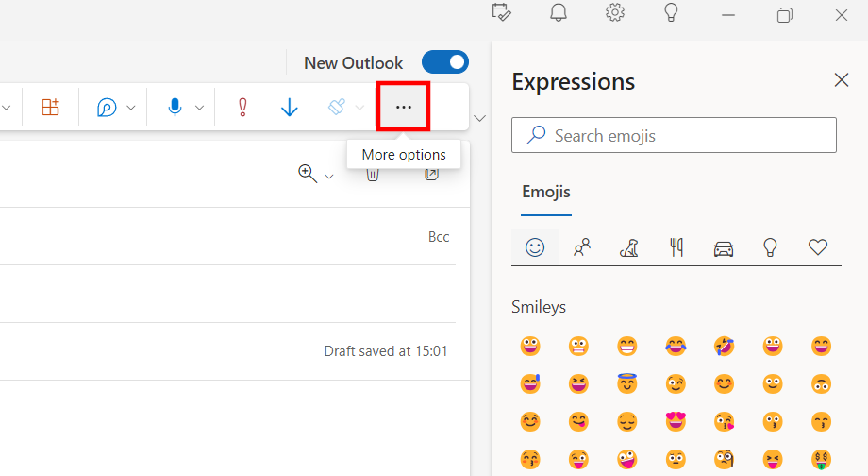
Task: Insert the yummy face licking lips emoji
Action: pos(578,422)
